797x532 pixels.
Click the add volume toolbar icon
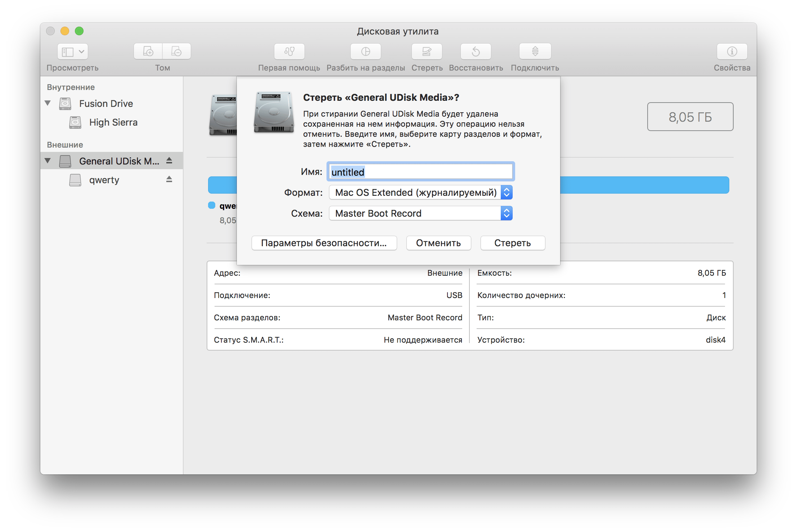(148, 51)
